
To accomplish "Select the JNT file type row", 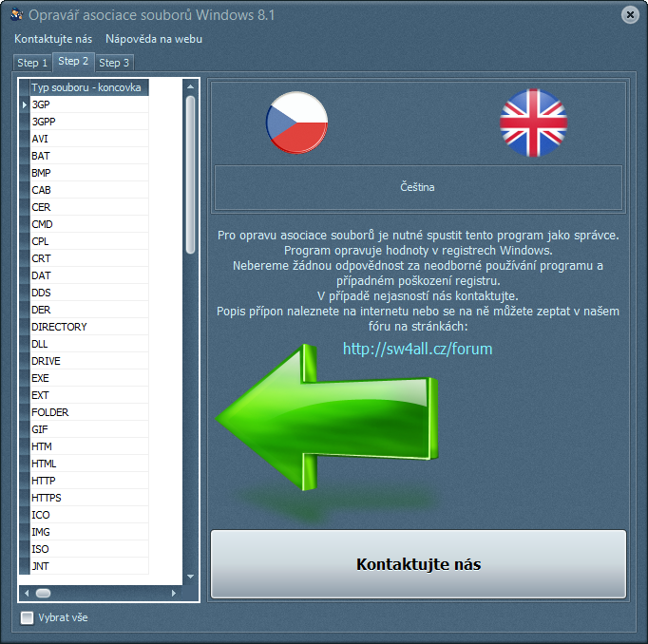I will click(89, 566).
